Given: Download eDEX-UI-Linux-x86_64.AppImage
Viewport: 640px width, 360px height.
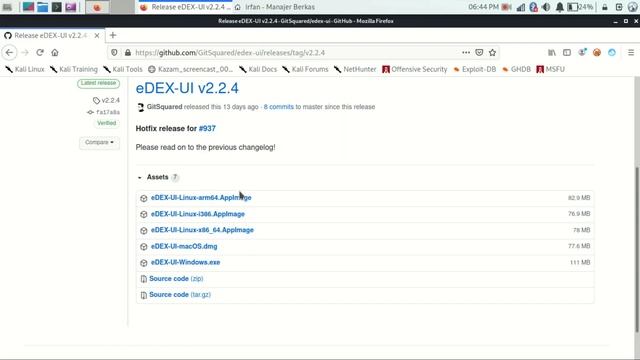Looking at the screenshot, I should (x=202, y=230).
